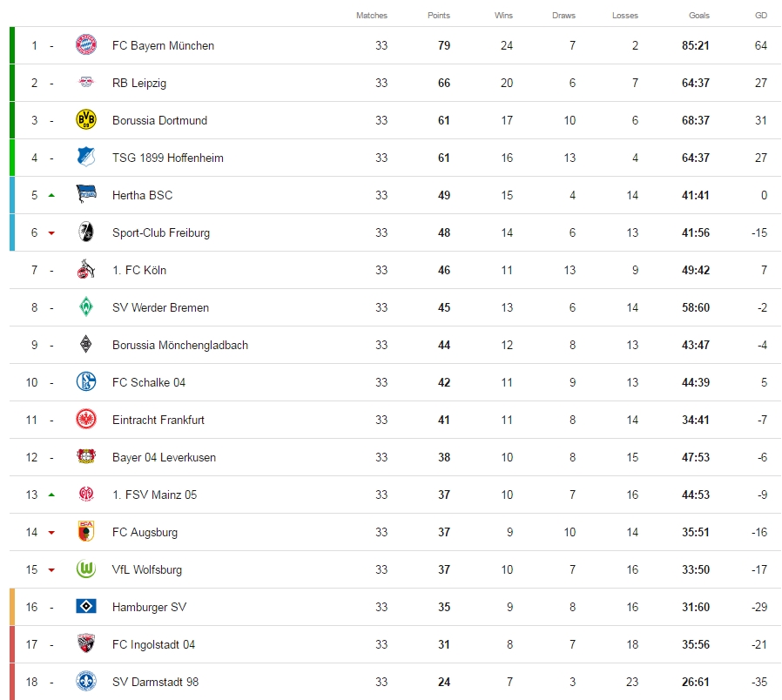Click the RB Leipzig club logo
This screenshot has height=700, width=782.
pos(86,83)
